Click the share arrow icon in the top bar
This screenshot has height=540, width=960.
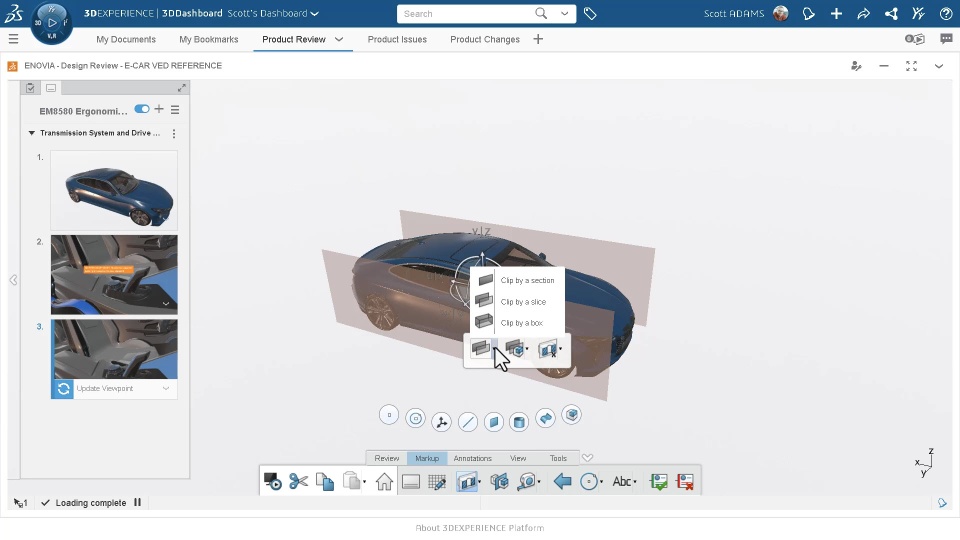(864, 13)
